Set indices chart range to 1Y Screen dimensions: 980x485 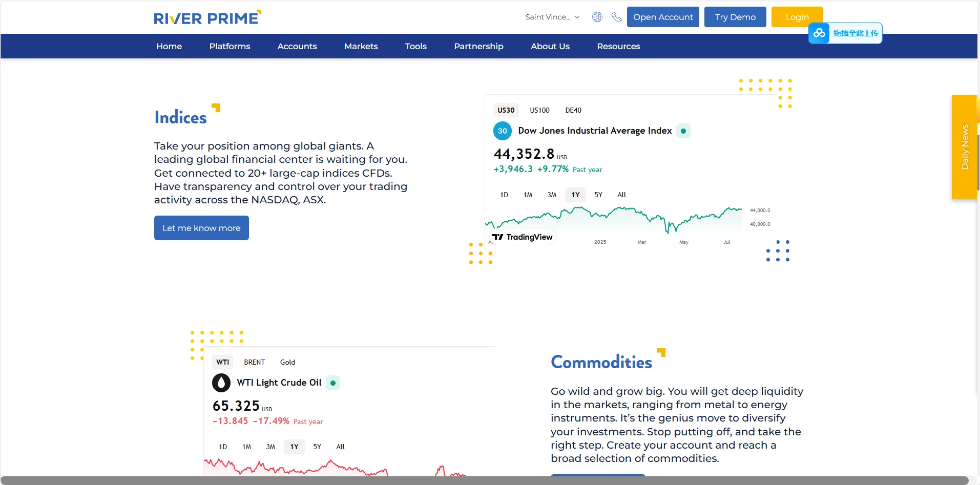[575, 195]
